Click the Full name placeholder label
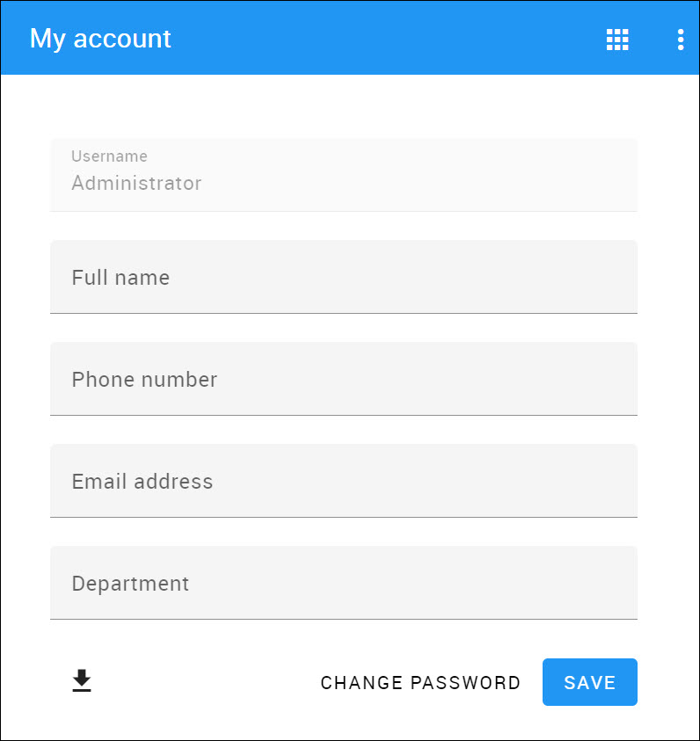700x741 pixels. point(120,278)
